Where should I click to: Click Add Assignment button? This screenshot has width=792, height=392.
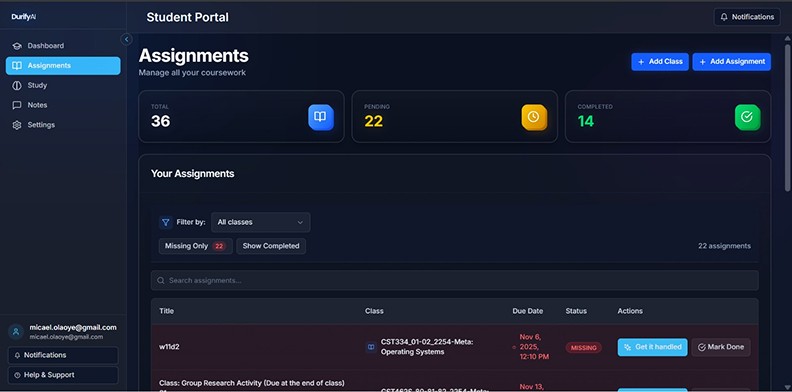coord(731,62)
